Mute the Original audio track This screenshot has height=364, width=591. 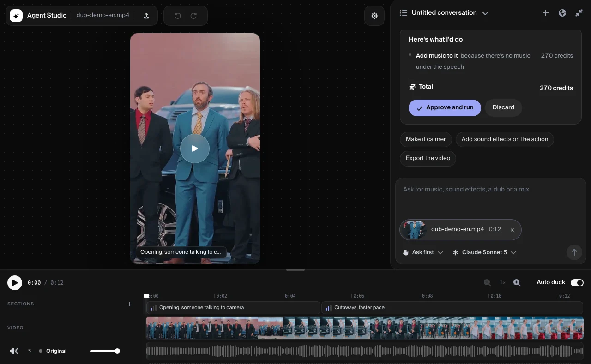(x=14, y=351)
